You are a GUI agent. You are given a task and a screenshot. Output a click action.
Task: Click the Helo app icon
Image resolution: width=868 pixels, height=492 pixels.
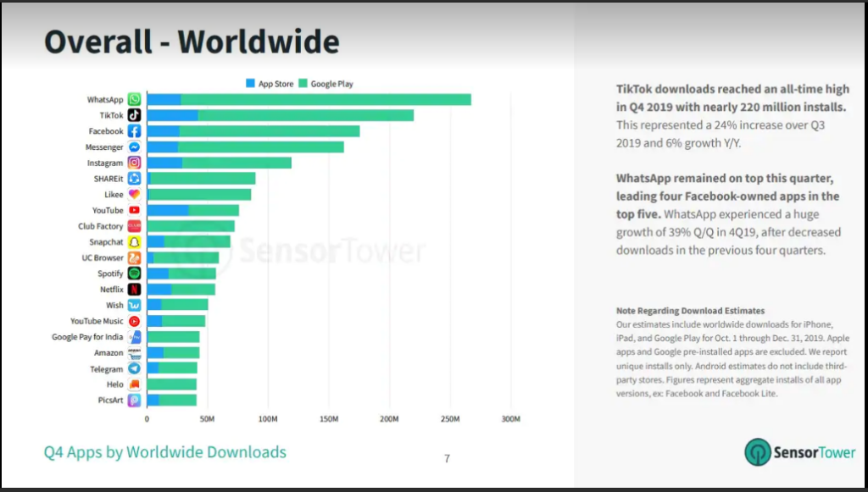134,384
